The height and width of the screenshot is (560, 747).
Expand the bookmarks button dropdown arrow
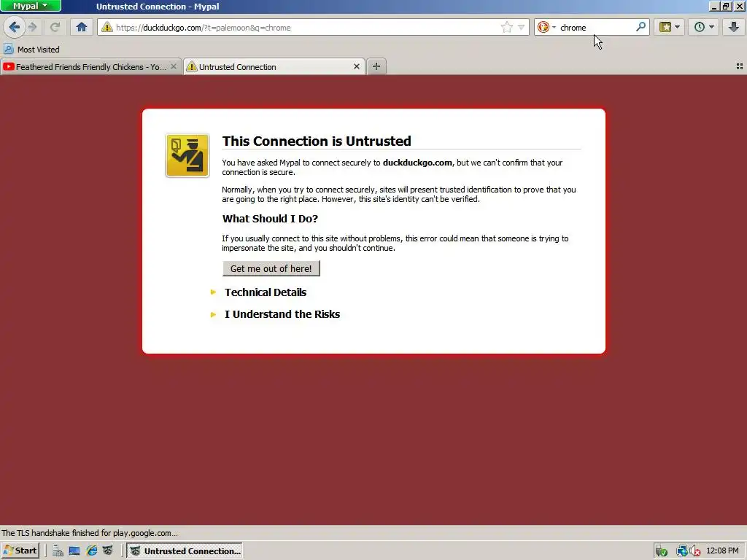pyautogui.click(x=678, y=27)
